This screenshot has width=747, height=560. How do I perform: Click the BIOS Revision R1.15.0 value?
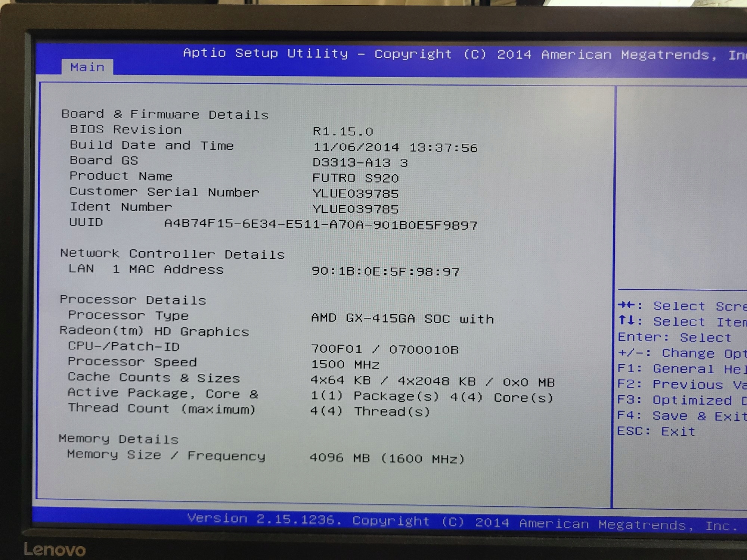343,131
